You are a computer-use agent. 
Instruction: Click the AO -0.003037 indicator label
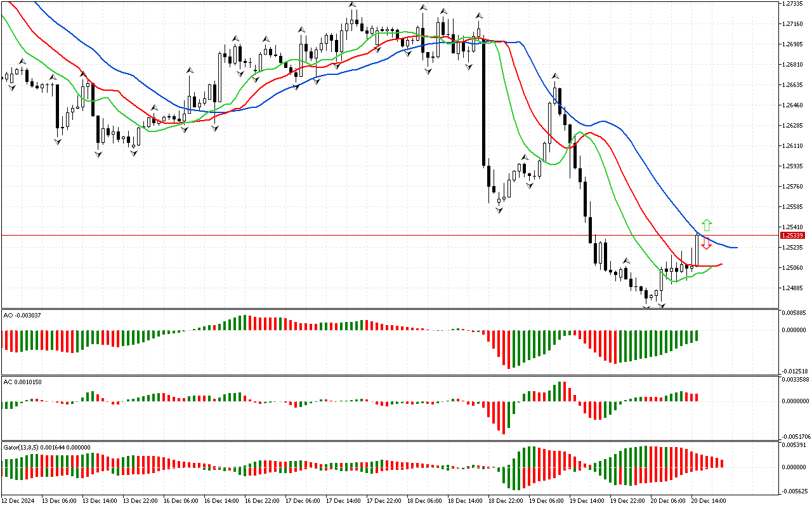(x=22, y=315)
